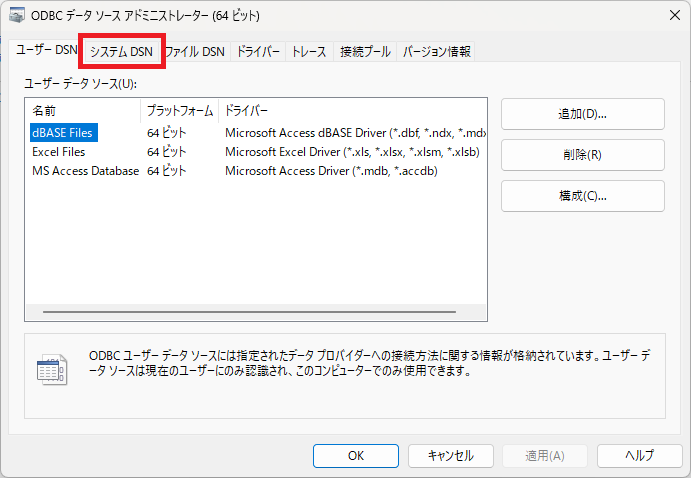Image resolution: width=691 pixels, height=478 pixels.
Task: Click the horizontal scrollbar in data source list
Action: tap(249, 312)
